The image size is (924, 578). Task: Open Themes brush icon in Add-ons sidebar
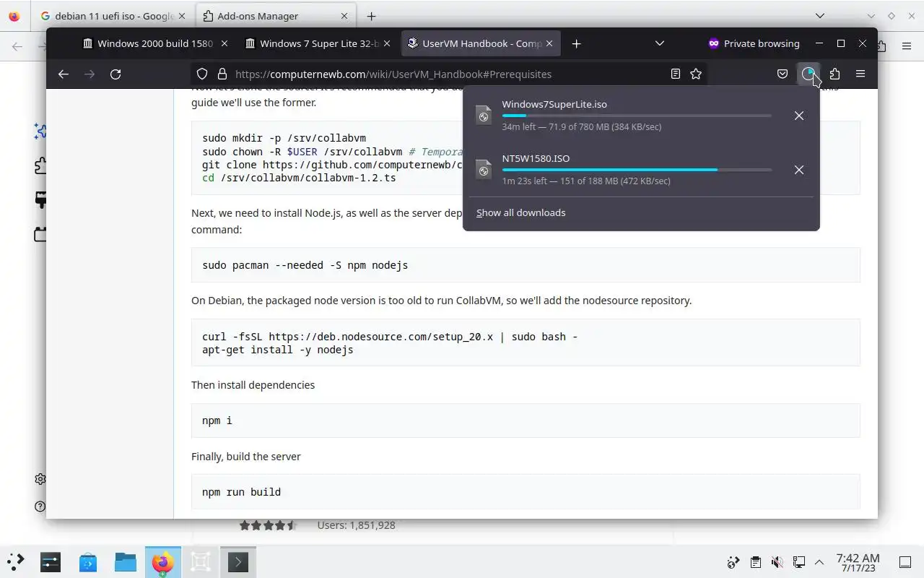click(40, 200)
